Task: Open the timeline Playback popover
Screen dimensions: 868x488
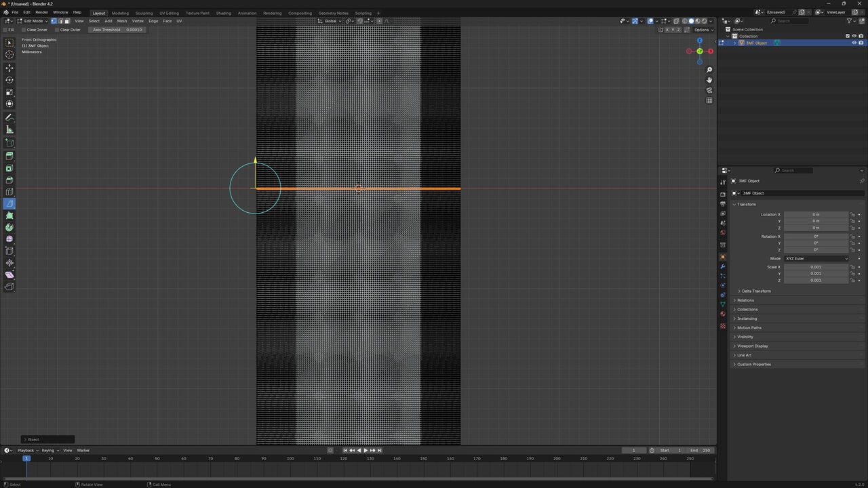Action: point(27,450)
